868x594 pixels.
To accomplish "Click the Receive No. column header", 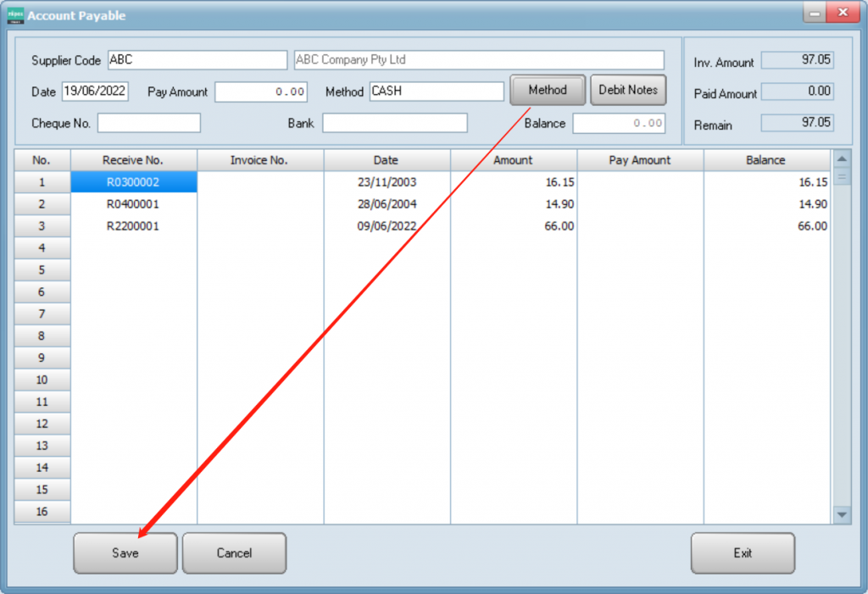I will [133, 160].
